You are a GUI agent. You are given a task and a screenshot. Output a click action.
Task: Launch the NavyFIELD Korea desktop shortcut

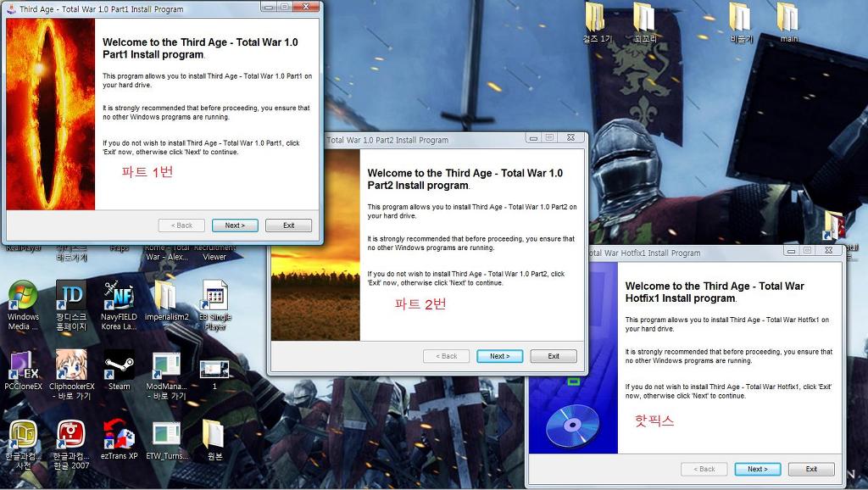pos(119,305)
